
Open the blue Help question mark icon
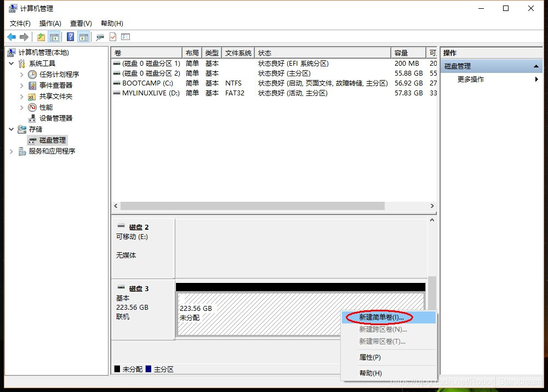point(70,37)
